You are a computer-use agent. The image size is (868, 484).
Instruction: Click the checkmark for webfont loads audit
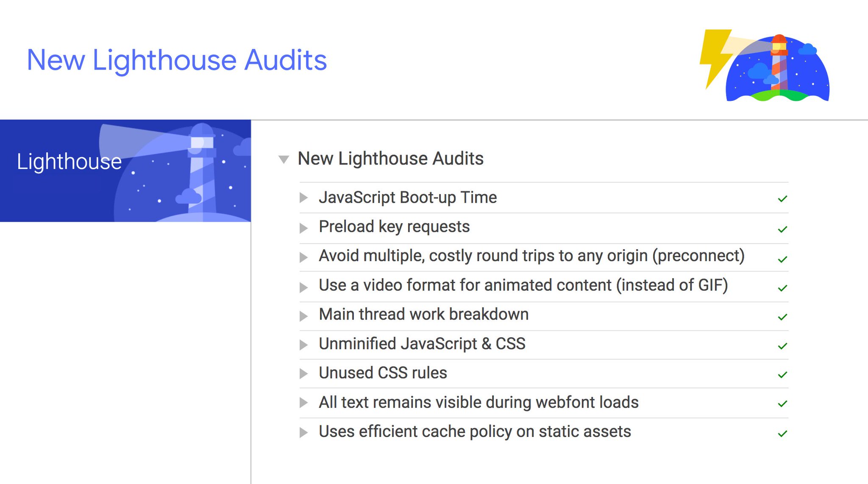pyautogui.click(x=782, y=403)
